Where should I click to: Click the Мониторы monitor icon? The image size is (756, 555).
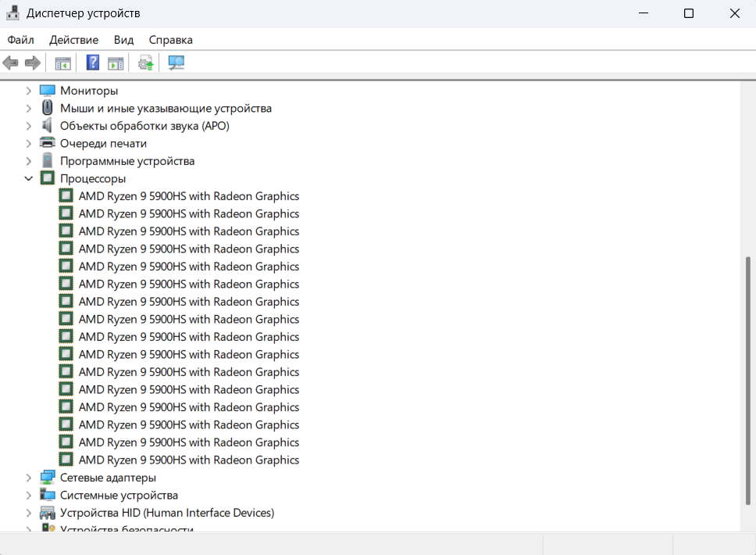(47, 91)
